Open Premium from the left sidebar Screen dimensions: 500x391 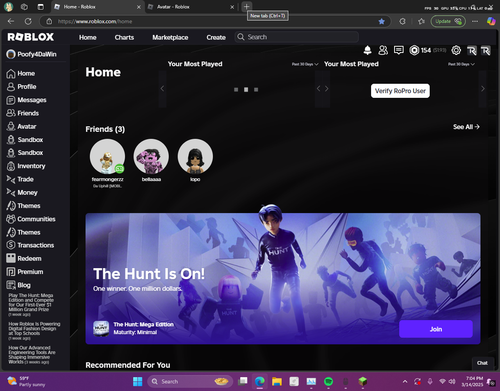(25, 272)
